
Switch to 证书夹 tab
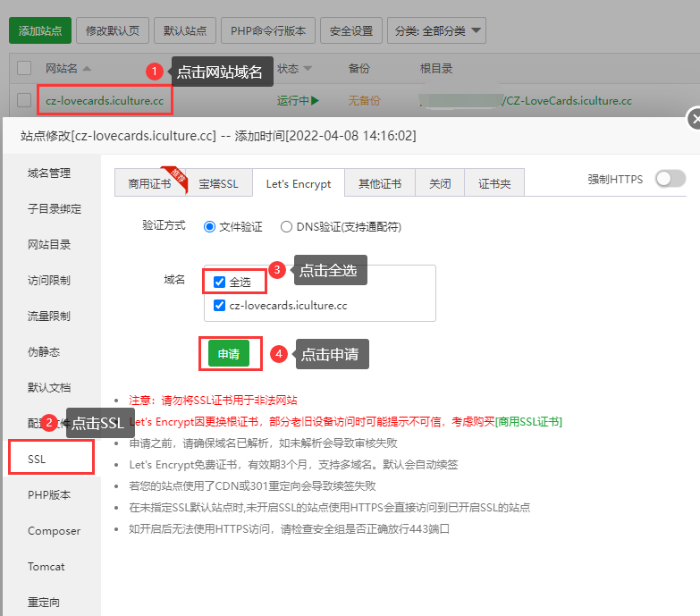point(494,183)
